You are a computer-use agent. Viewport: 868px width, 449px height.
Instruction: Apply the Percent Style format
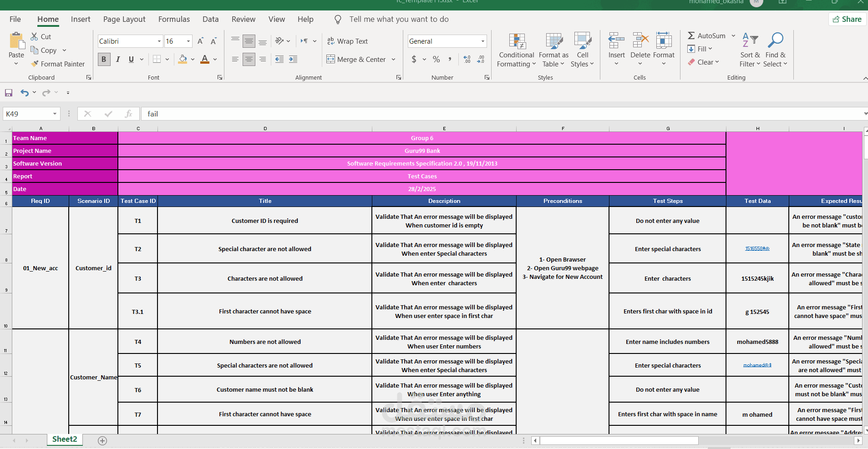click(436, 59)
